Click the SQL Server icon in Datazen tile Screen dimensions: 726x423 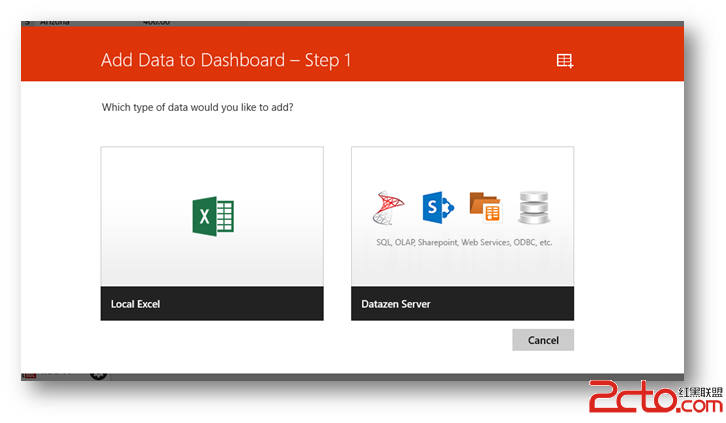coord(388,207)
